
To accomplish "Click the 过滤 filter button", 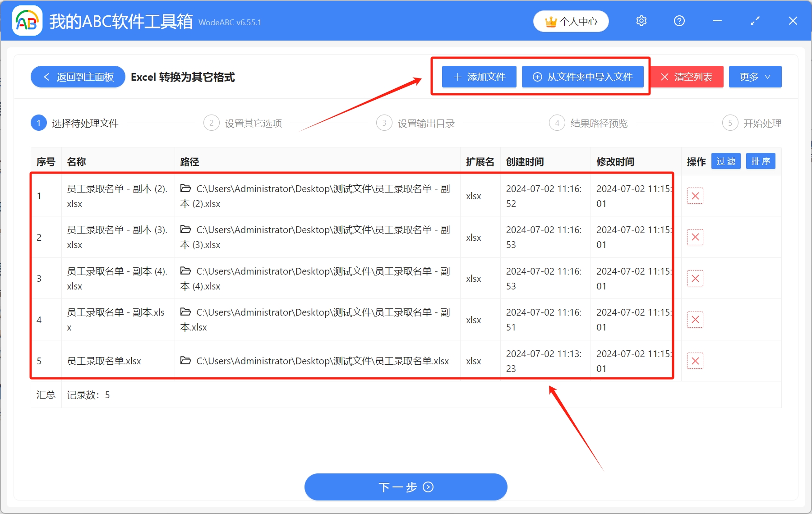I will coord(726,161).
